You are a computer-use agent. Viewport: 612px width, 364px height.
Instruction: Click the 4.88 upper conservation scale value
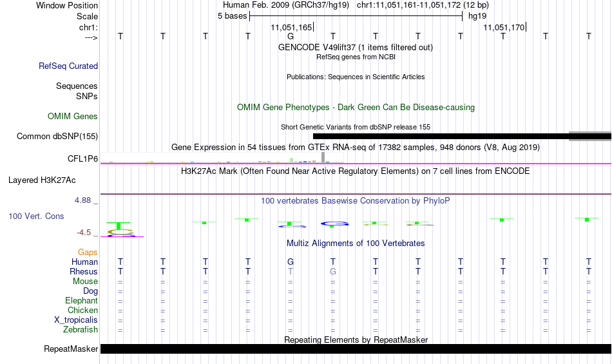coord(82,200)
